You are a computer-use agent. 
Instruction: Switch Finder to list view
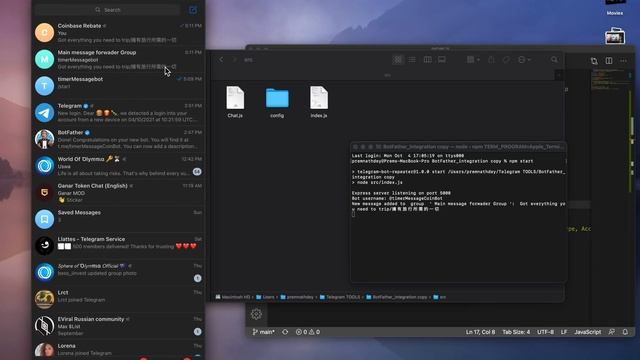click(412, 60)
